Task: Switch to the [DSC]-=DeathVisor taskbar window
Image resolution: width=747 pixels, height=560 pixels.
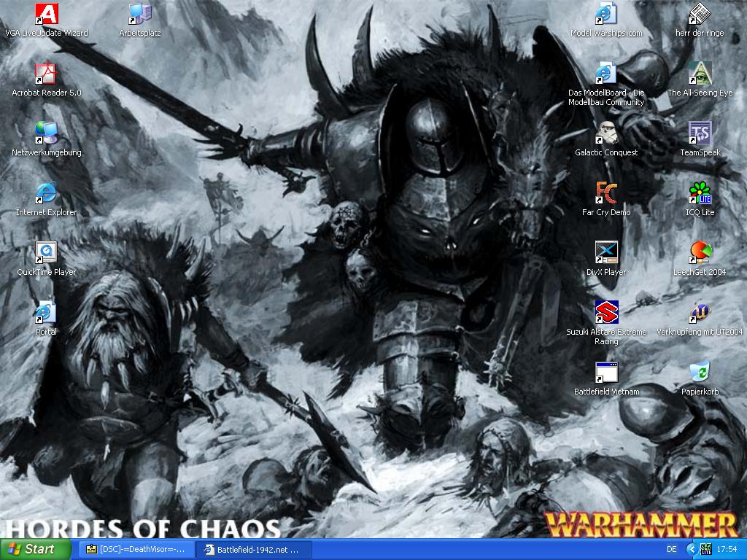Action: [x=136, y=549]
